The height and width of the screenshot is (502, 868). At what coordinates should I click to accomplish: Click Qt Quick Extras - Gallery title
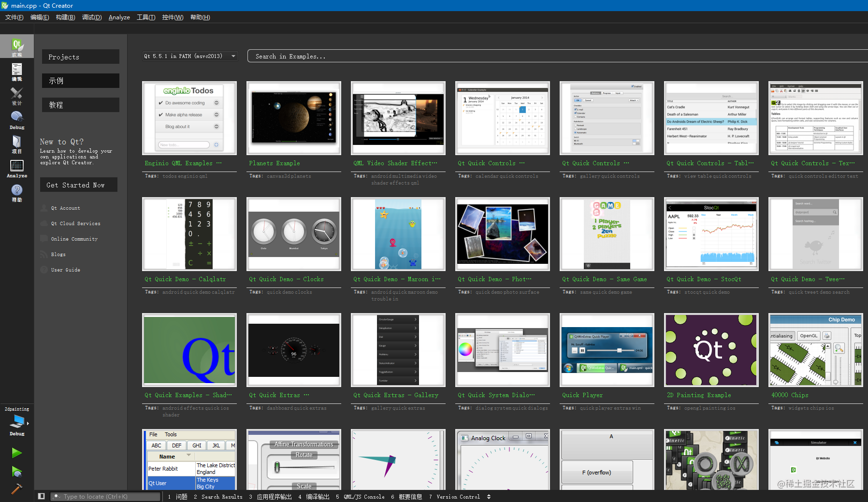tap(396, 395)
